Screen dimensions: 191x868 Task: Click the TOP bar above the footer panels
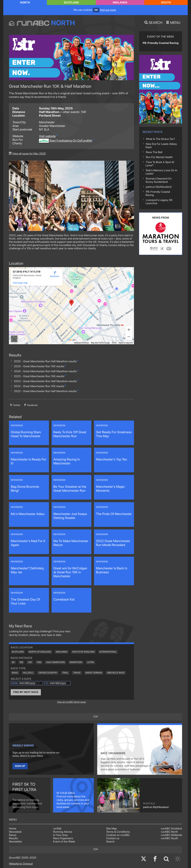click(x=95, y=717)
